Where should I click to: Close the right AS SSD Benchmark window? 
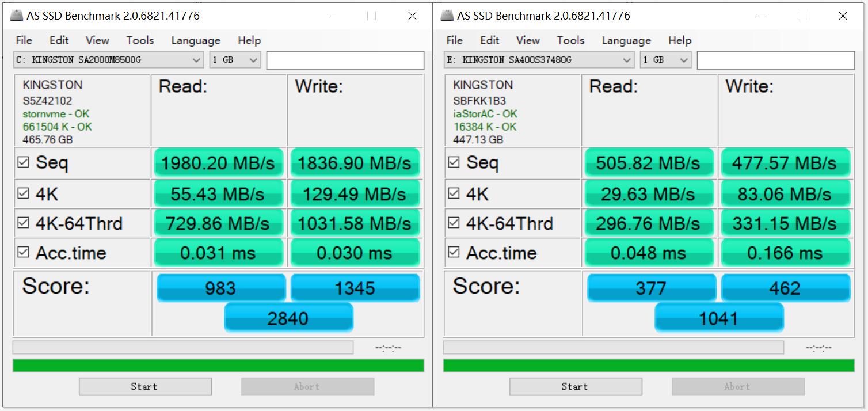click(x=843, y=16)
